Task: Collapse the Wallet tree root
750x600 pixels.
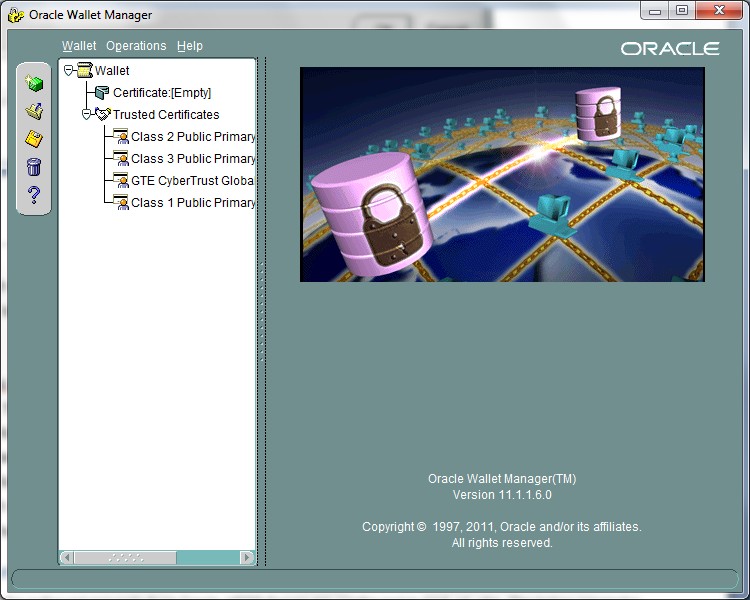Action: tap(68, 71)
